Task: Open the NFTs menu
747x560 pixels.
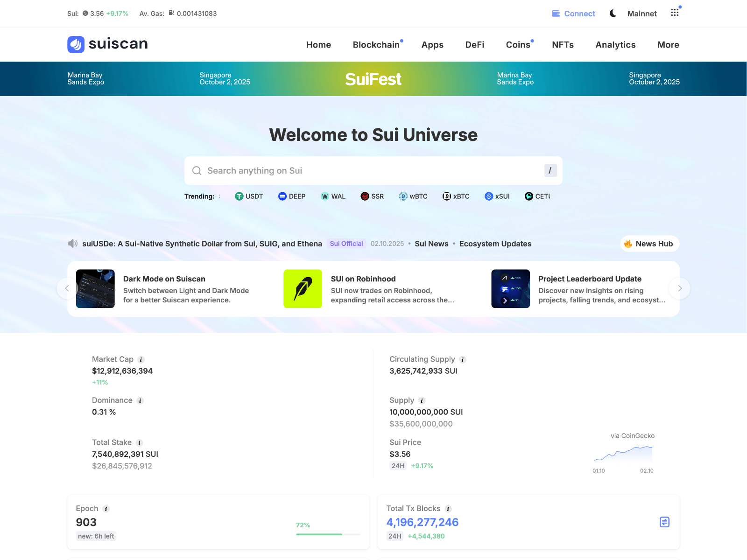Action: pos(563,45)
